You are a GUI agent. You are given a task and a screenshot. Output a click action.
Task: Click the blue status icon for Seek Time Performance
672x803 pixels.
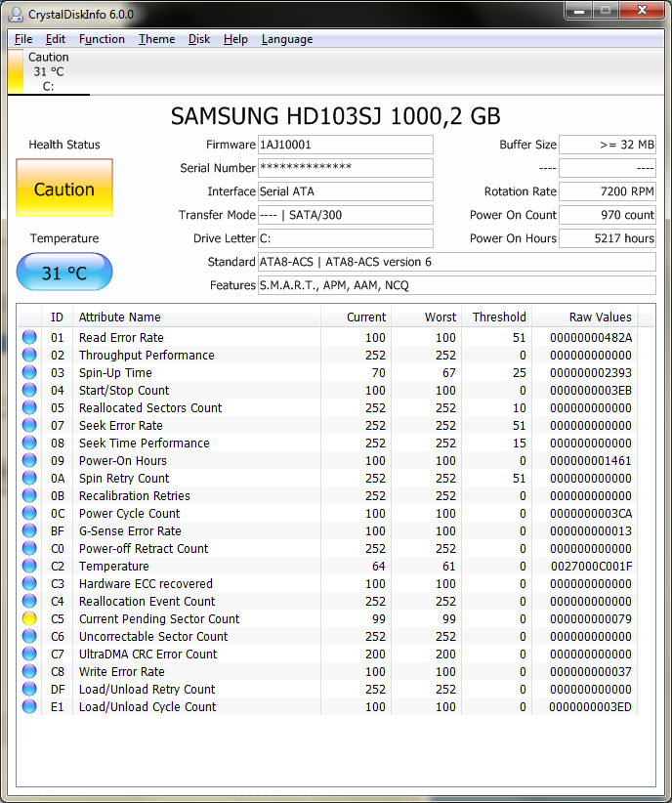pos(29,443)
